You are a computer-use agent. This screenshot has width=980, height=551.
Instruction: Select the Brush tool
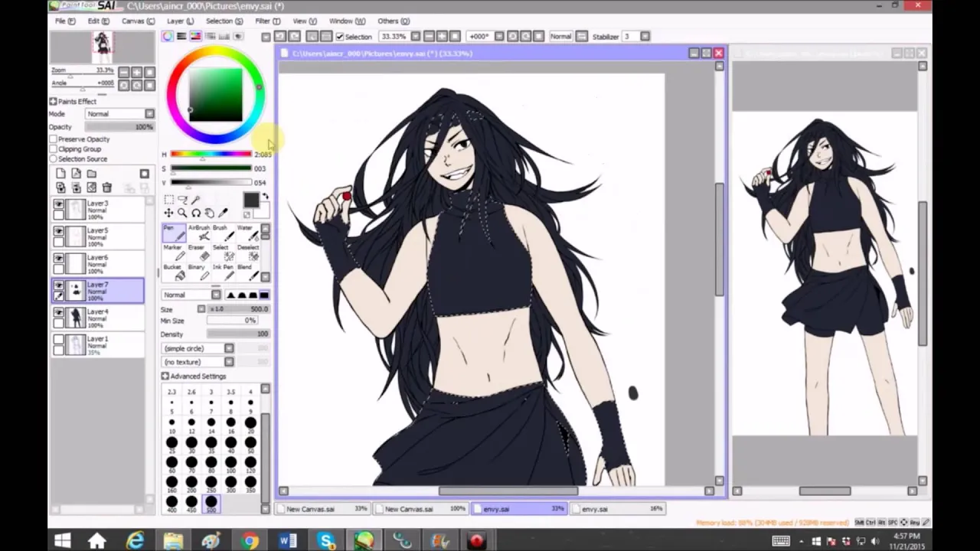coord(222,233)
